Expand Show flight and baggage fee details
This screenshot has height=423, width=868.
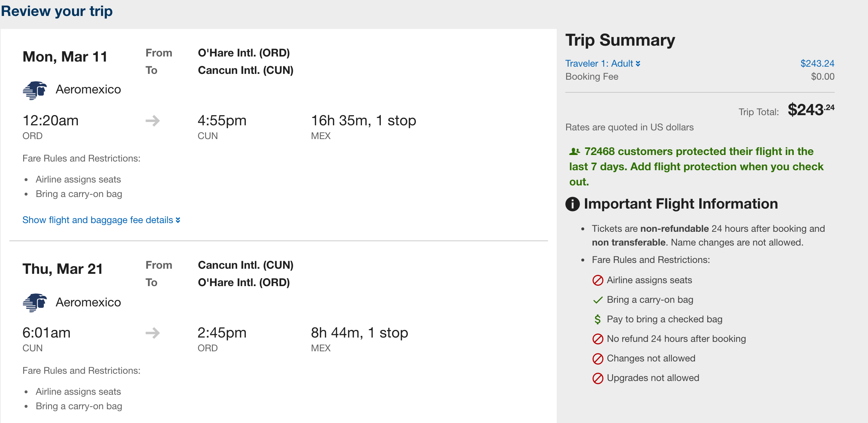(101, 220)
